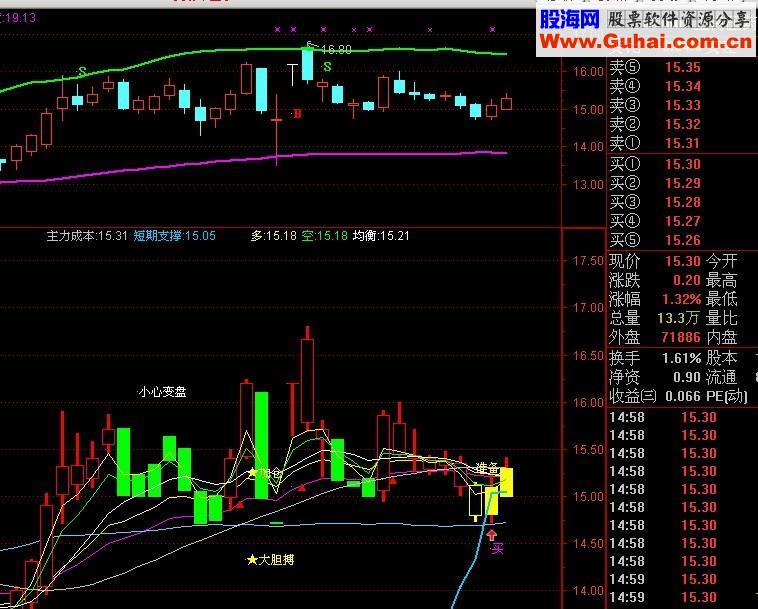Viewport: 758px width, 609px height.
Task: Click the 最高 label
Action: pyautogui.click(x=721, y=280)
